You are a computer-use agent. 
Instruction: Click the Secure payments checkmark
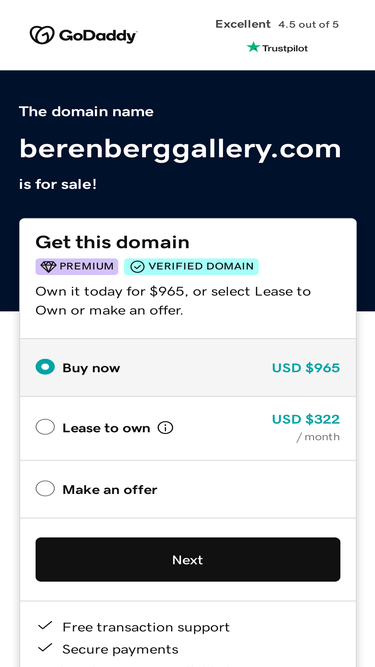pos(45,648)
